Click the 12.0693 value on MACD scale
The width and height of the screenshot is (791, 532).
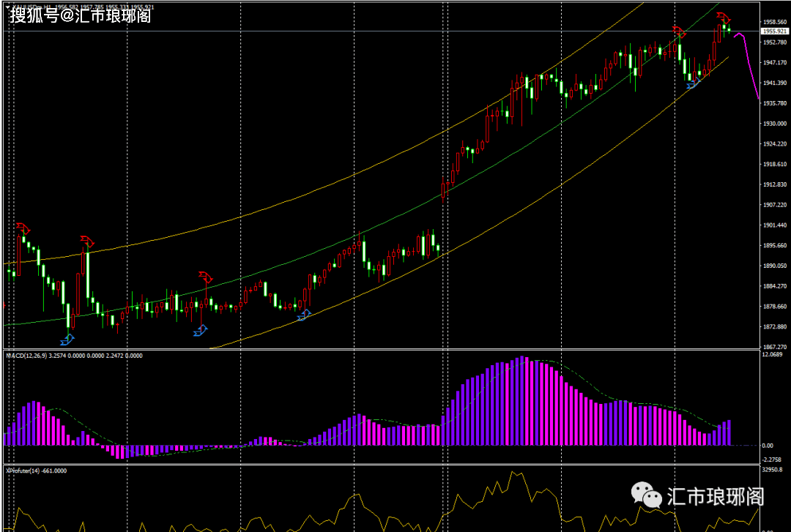coord(773,356)
